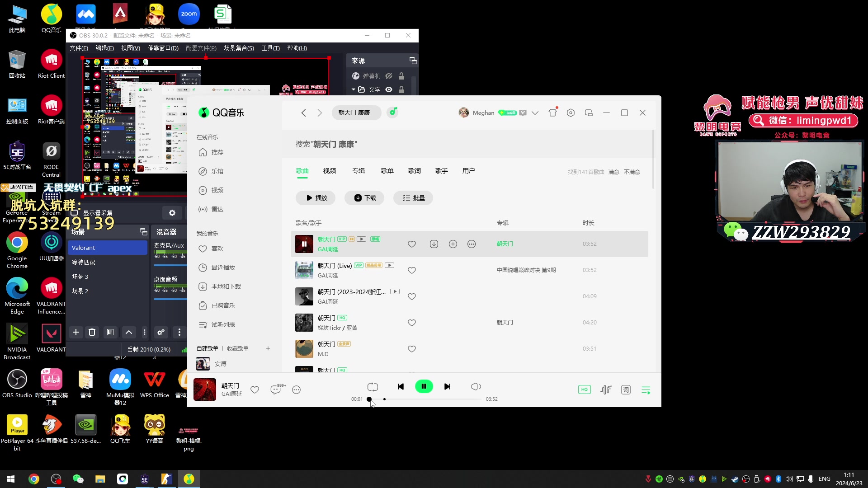Toggle visibility of 文字 source in OBS
The image size is (868, 488).
coord(389,89)
